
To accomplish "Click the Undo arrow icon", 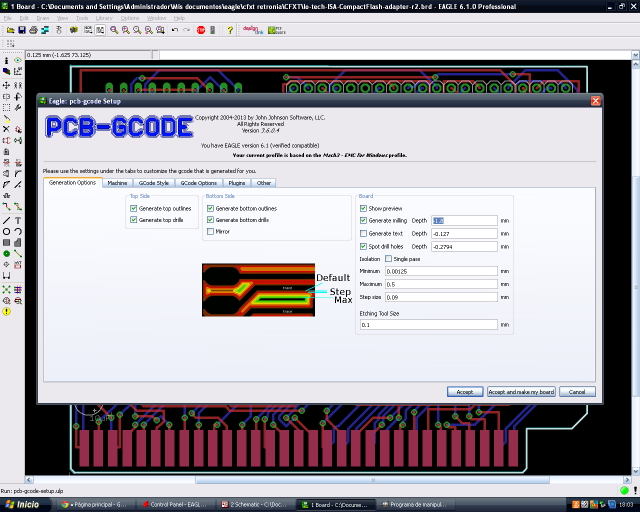I will pyautogui.click(x=175, y=30).
